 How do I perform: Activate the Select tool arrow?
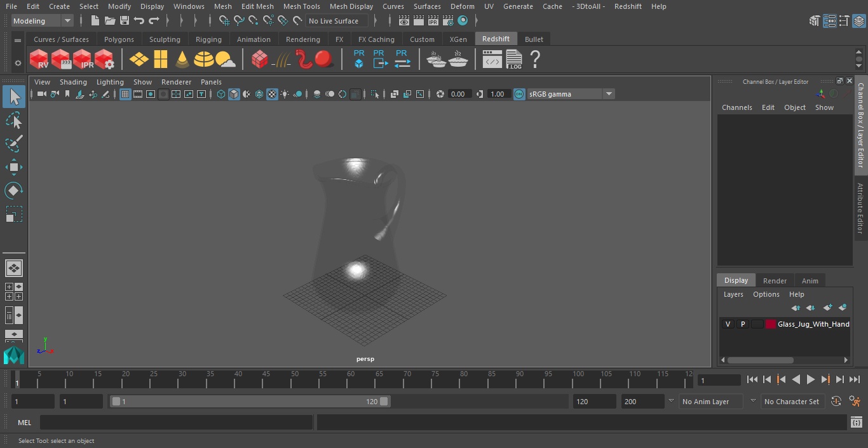(x=13, y=97)
